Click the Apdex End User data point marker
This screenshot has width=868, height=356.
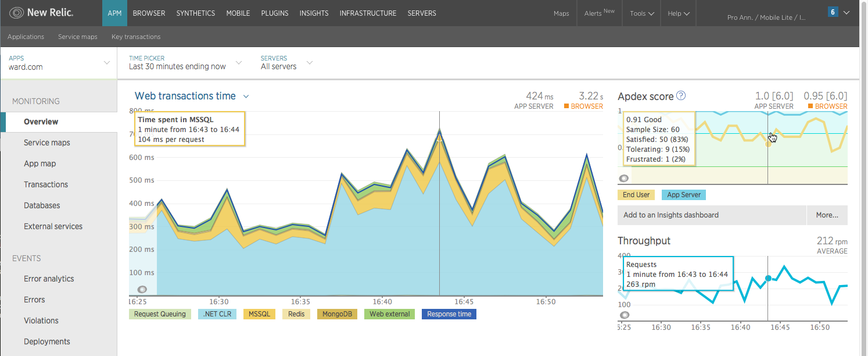(768, 143)
